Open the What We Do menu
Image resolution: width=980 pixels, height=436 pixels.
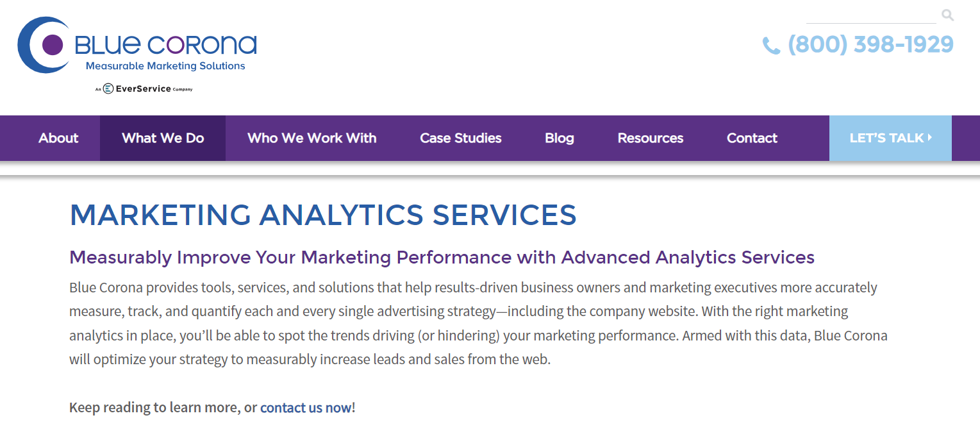pyautogui.click(x=163, y=138)
